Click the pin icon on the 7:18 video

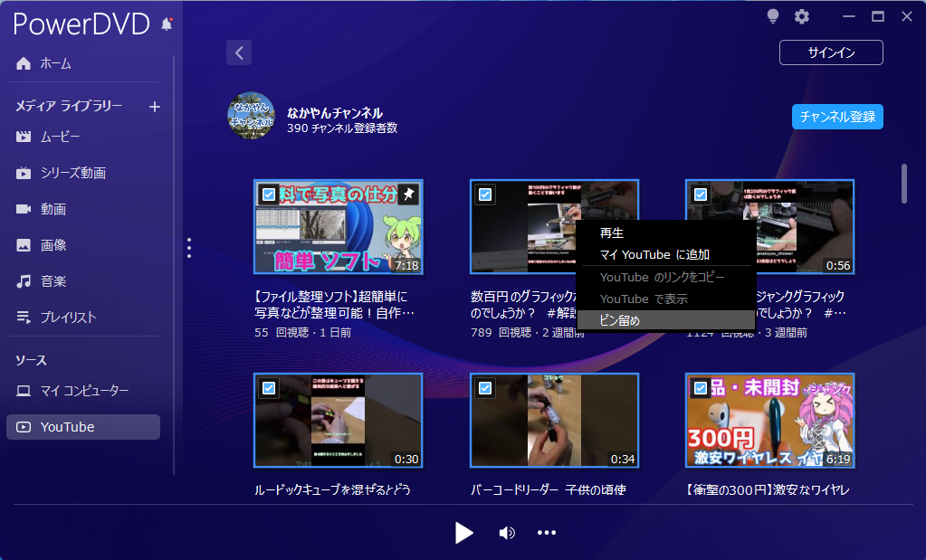(x=408, y=195)
